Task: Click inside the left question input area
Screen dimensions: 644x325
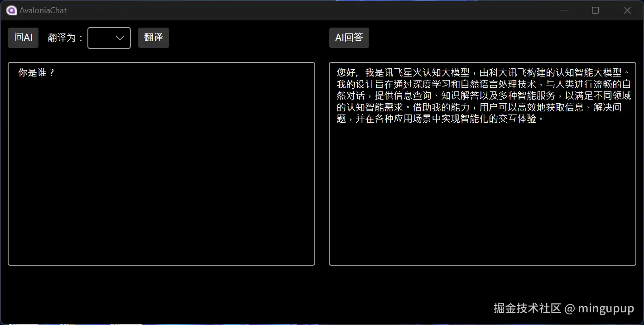Action: click(x=161, y=163)
